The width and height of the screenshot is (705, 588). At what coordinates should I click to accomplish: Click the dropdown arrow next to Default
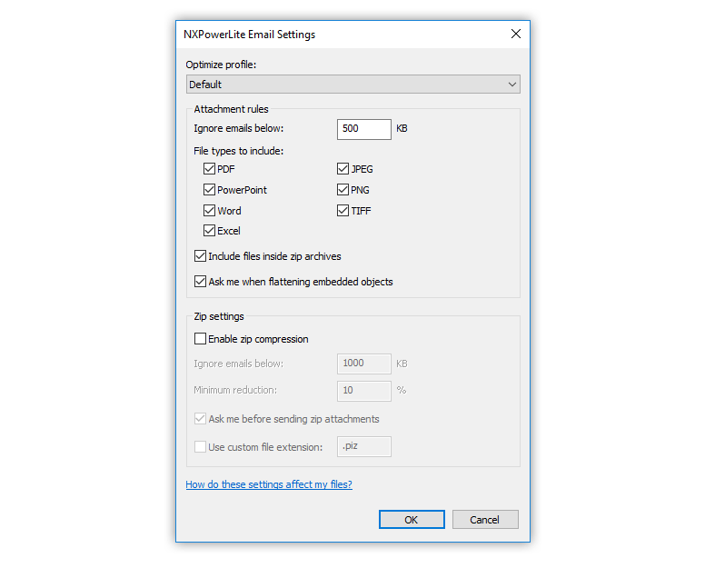pos(511,85)
